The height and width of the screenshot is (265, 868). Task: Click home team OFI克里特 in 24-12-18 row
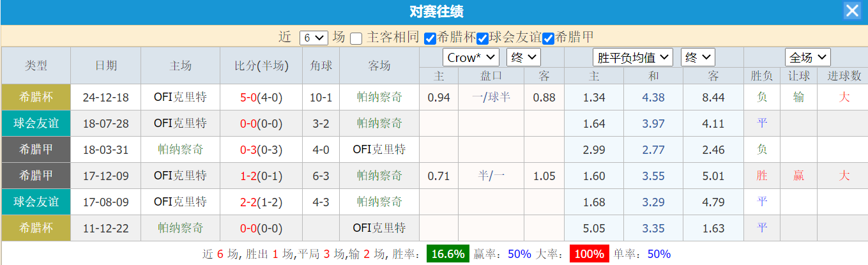[x=180, y=98]
